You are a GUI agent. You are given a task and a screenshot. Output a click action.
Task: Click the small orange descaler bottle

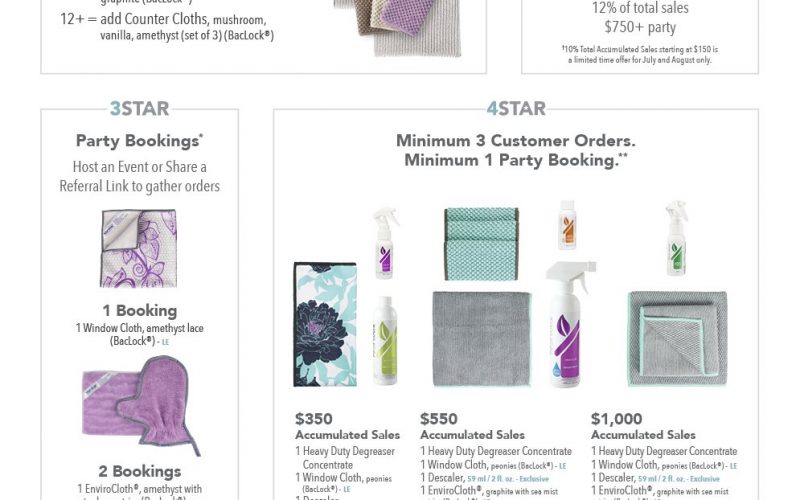568,225
